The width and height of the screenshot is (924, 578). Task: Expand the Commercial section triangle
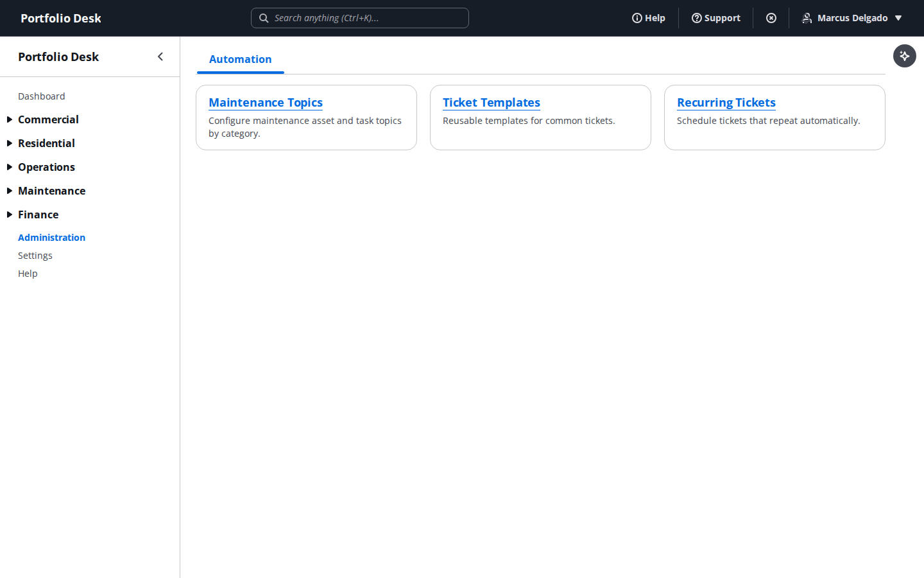tap(10, 119)
